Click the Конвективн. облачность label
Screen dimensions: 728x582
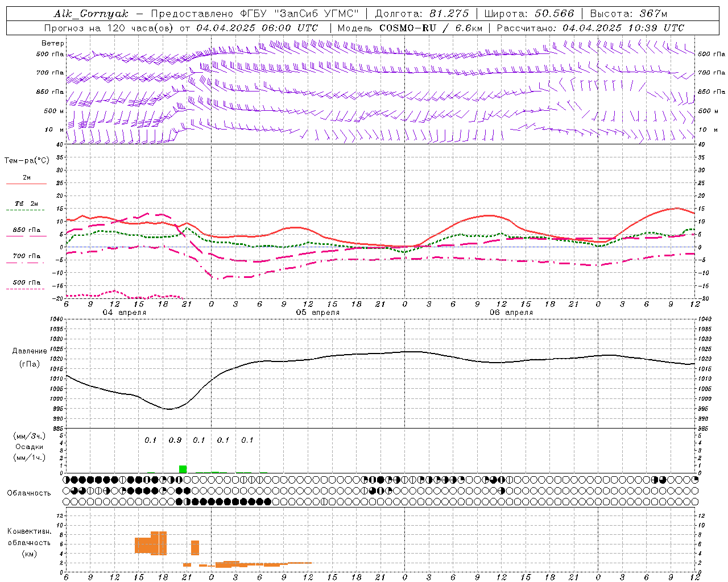[x=29, y=542]
